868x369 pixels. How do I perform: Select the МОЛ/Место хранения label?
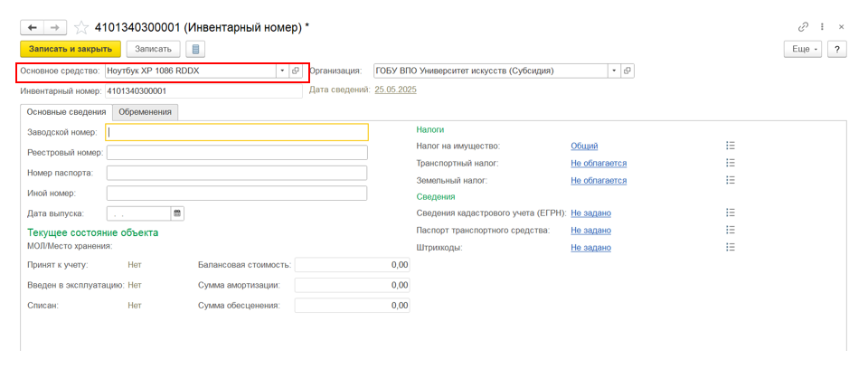coord(70,245)
